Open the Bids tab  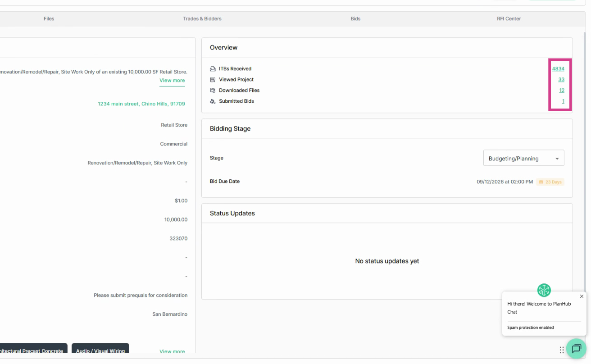[x=355, y=18]
